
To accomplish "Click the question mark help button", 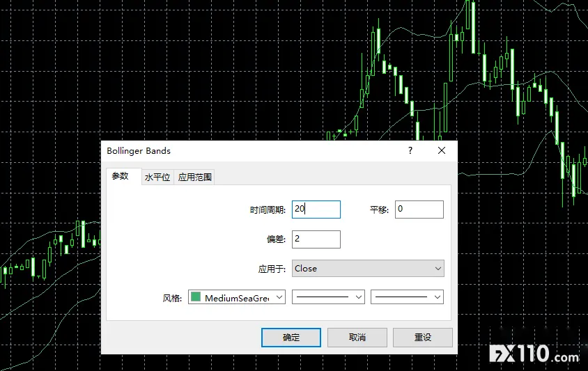I will coord(410,150).
